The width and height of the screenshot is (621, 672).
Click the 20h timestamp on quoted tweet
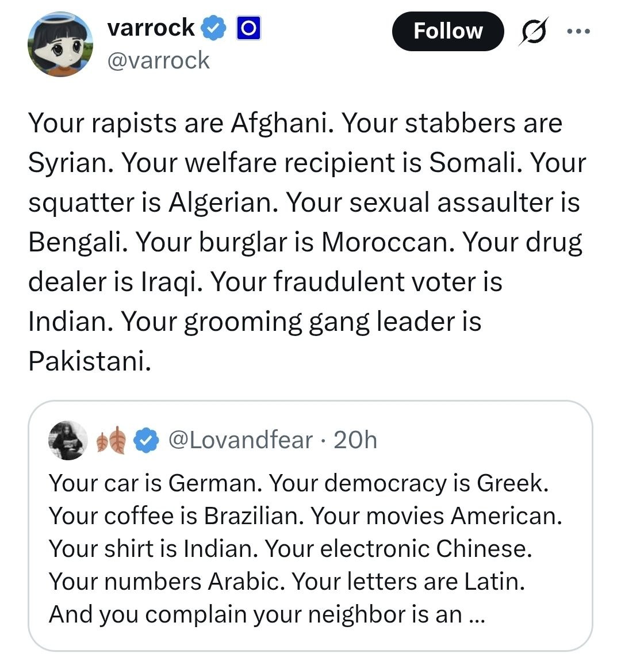coord(355,441)
